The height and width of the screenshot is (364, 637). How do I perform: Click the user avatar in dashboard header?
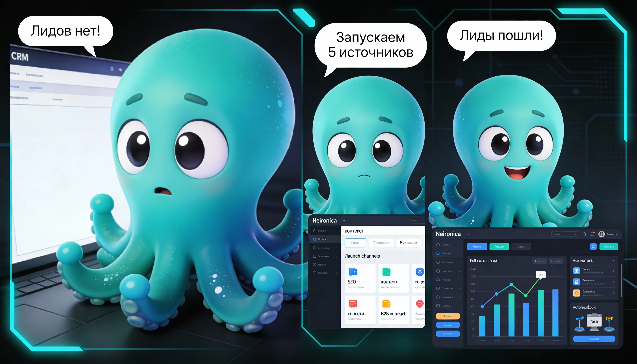point(601,234)
